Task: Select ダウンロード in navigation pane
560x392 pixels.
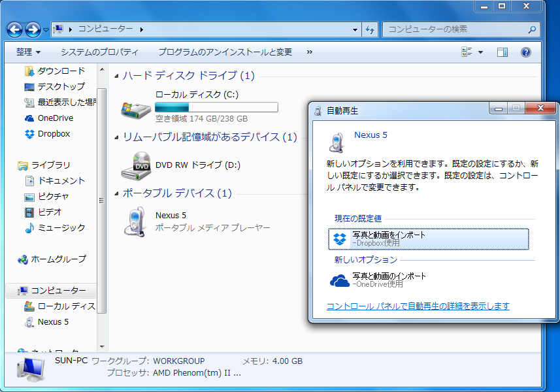Action: point(55,71)
